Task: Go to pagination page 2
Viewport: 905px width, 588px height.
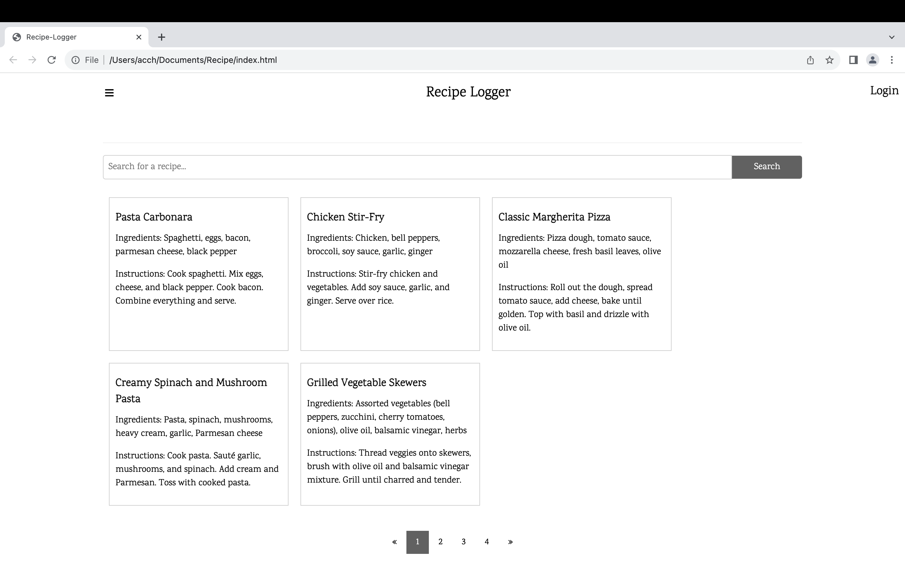Action: click(x=440, y=542)
